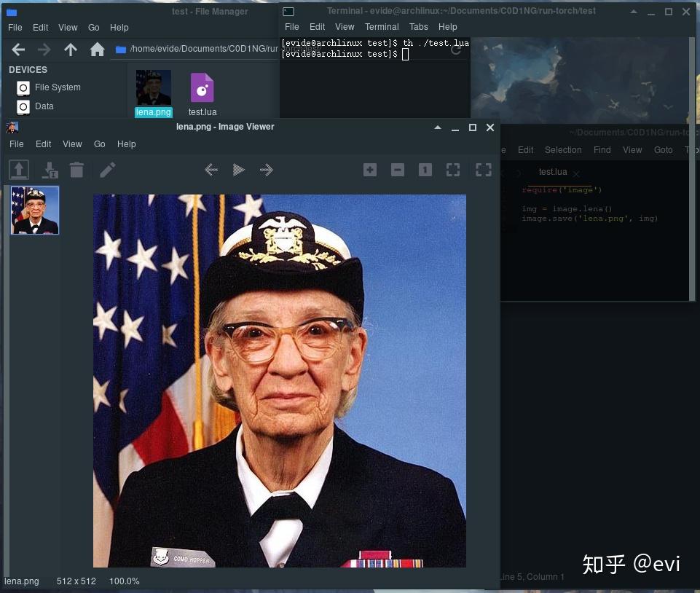Start the slideshow with the play icon
This screenshot has height=593, width=700.
click(x=238, y=170)
